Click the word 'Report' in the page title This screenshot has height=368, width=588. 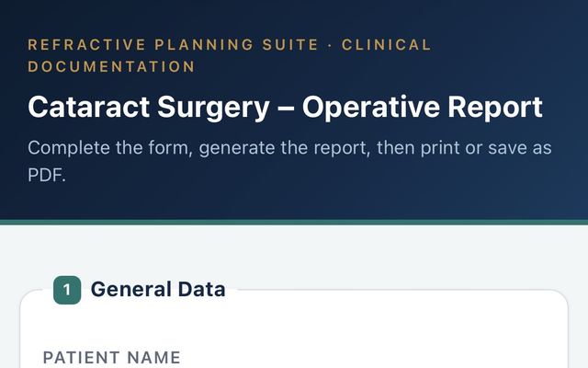495,108
